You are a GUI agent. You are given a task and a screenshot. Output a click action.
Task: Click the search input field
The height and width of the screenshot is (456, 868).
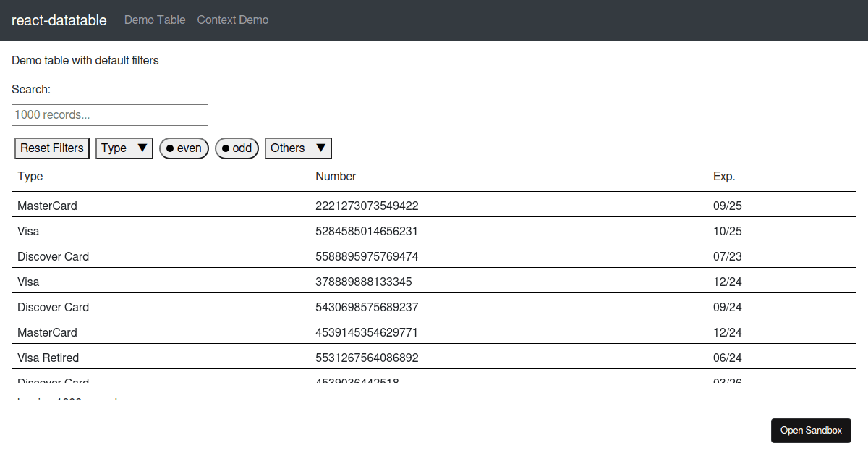pos(109,114)
